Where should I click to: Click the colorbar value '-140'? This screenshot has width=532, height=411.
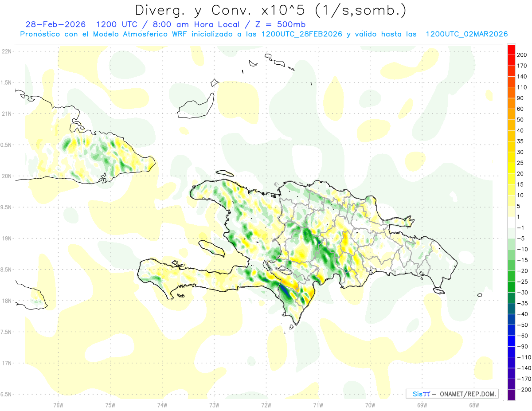524,368
